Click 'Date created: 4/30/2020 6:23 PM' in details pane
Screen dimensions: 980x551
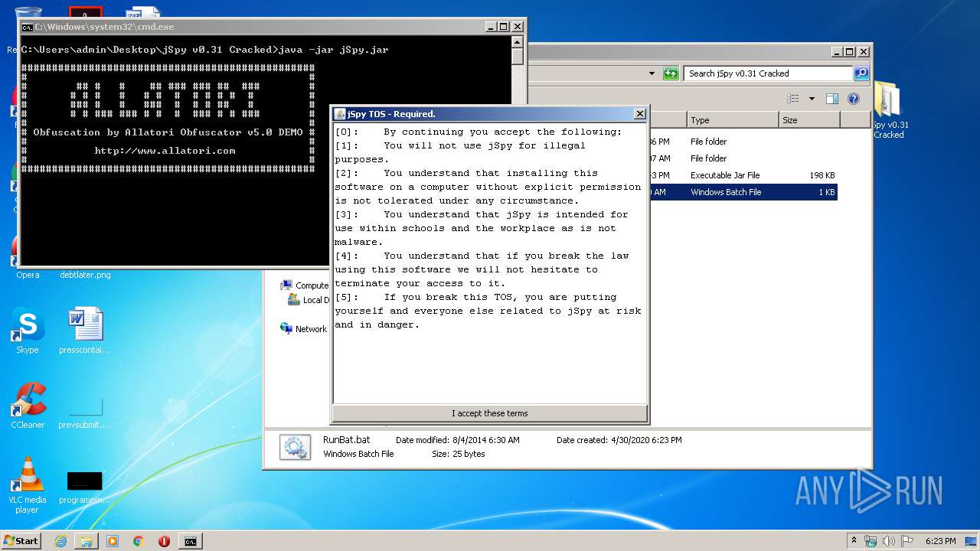619,440
